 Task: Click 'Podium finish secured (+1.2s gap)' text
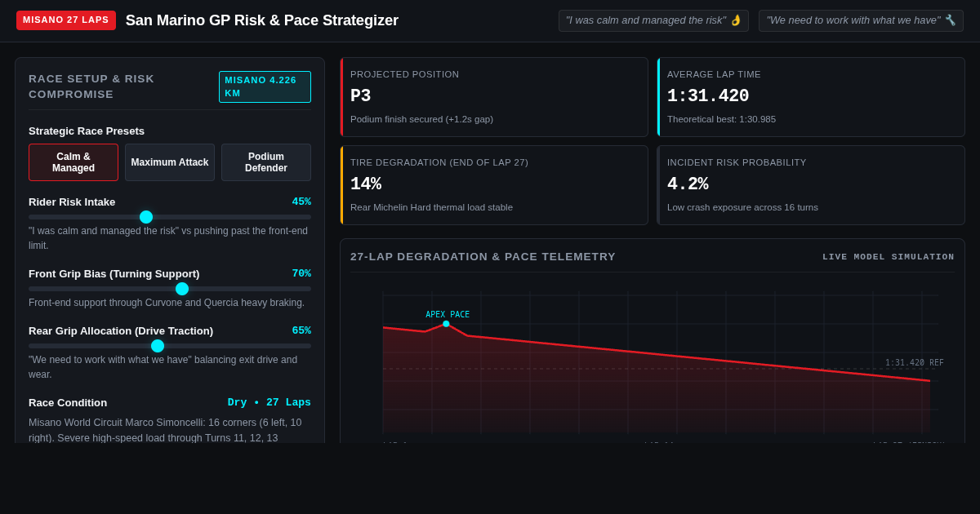click(x=421, y=119)
